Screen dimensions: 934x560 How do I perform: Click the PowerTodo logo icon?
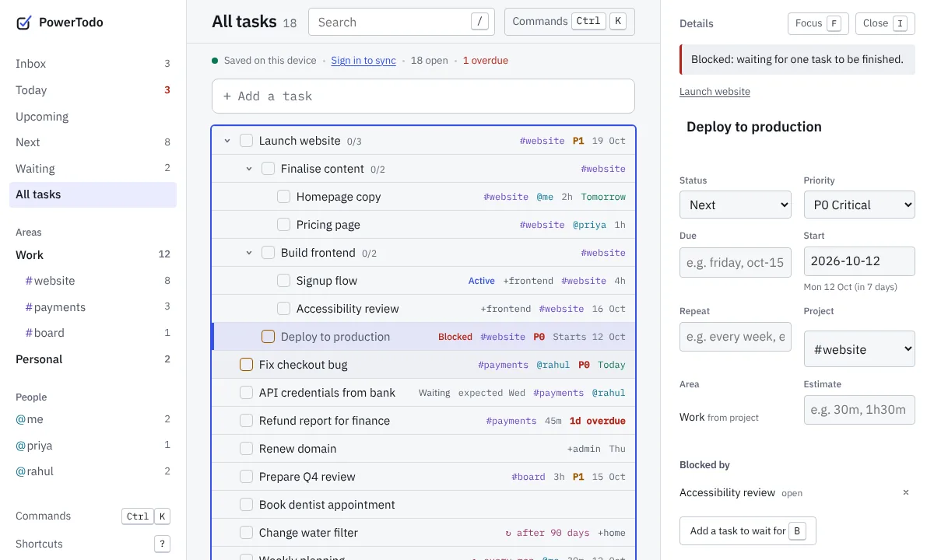coord(24,23)
